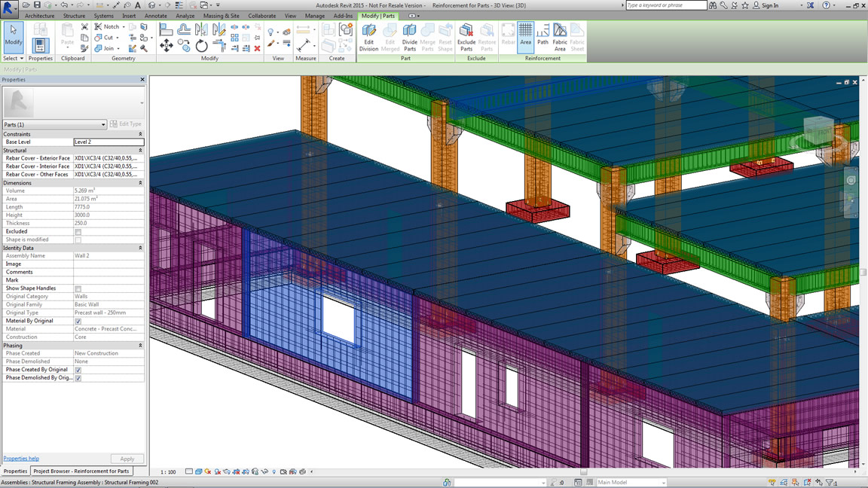Screen dimensions: 868x488
Task: Open the Join geometry dropdown
Action: [118, 49]
